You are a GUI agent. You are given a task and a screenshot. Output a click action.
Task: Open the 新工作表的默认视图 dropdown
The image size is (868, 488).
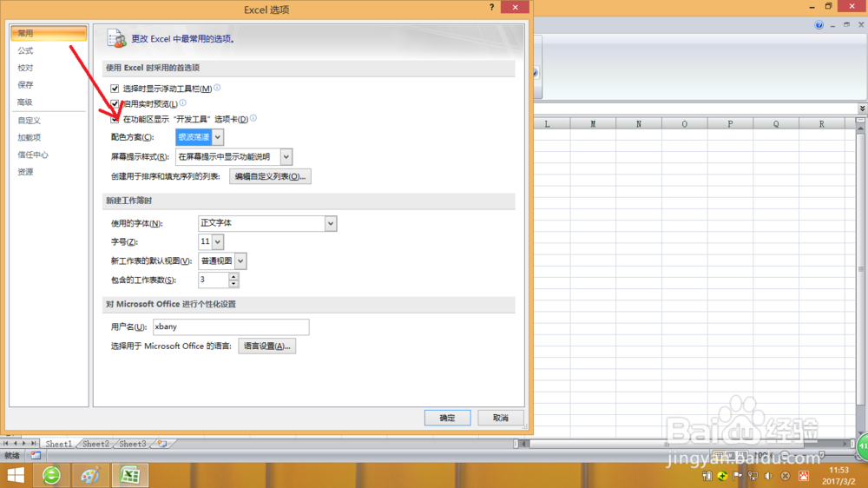point(240,260)
